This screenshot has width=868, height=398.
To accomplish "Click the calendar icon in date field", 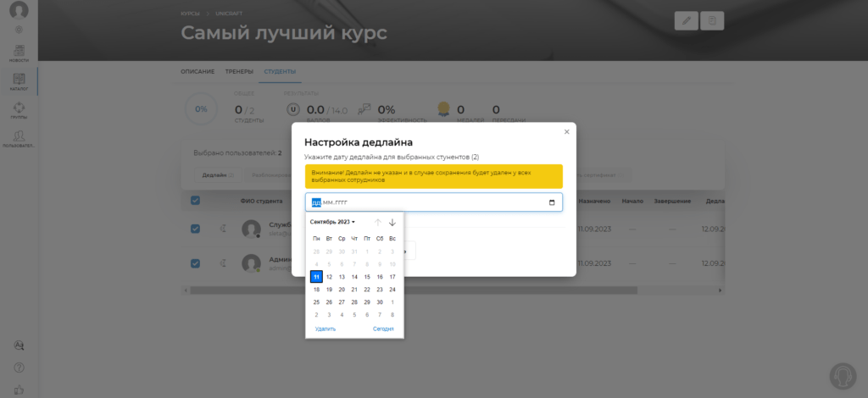I will point(552,202).
